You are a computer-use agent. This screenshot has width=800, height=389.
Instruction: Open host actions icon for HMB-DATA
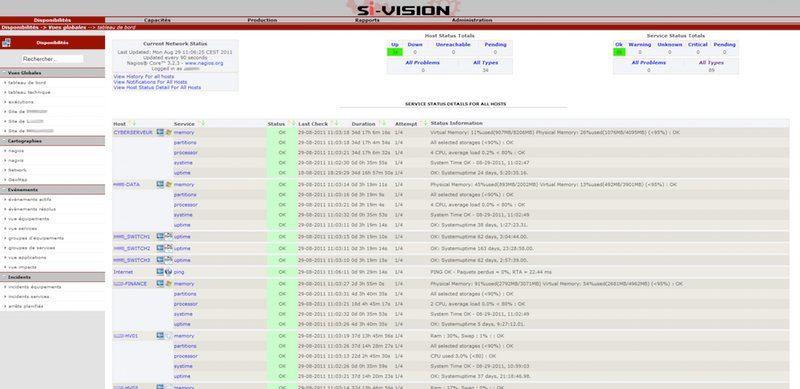pyautogui.click(x=160, y=184)
